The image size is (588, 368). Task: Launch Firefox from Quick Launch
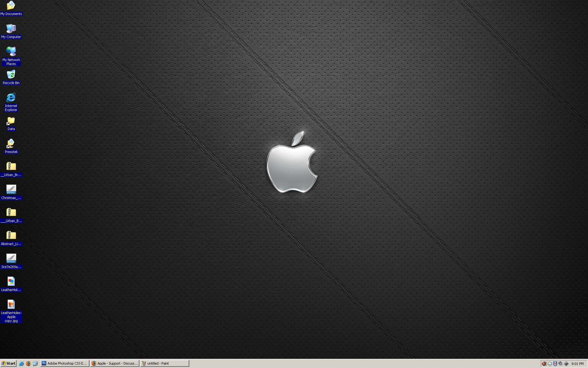pyautogui.click(x=28, y=363)
